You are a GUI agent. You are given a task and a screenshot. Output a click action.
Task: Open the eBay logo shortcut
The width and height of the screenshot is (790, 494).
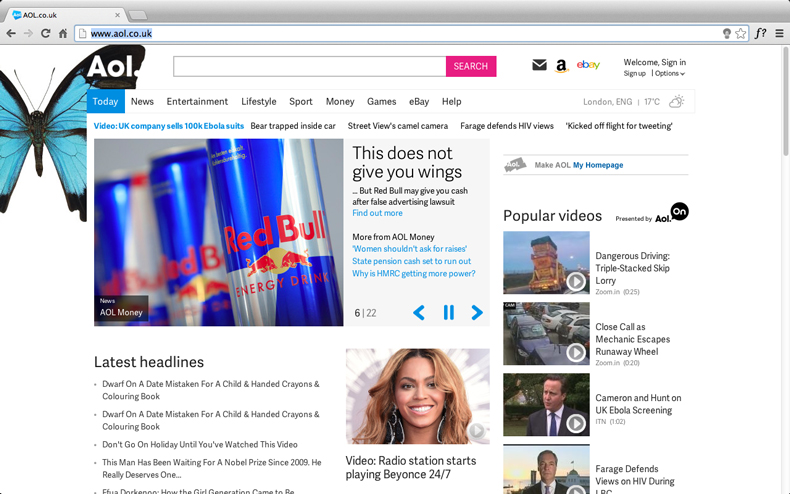[x=588, y=66]
